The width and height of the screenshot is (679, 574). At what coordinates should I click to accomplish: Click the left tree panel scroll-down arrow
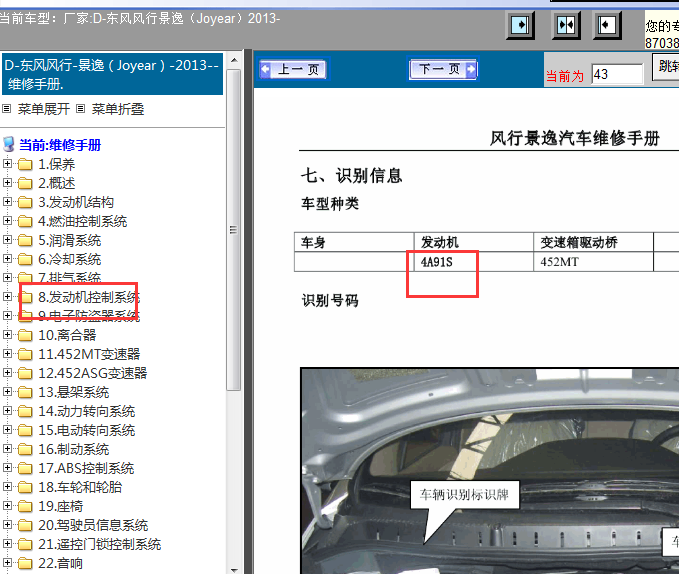[x=234, y=570]
